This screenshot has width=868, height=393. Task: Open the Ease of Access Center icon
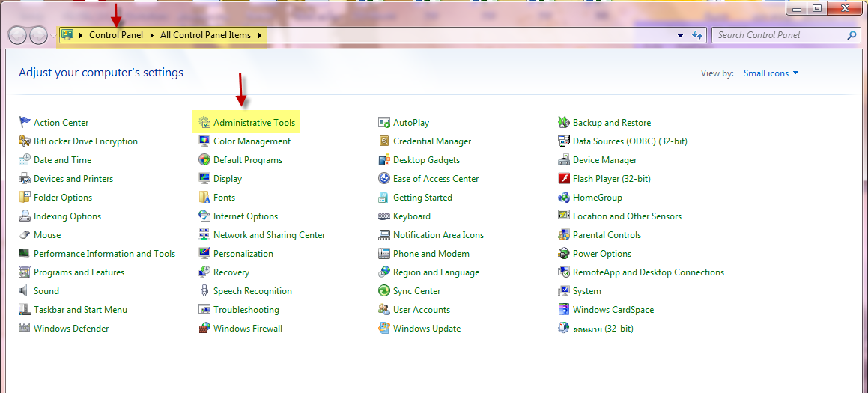384,179
